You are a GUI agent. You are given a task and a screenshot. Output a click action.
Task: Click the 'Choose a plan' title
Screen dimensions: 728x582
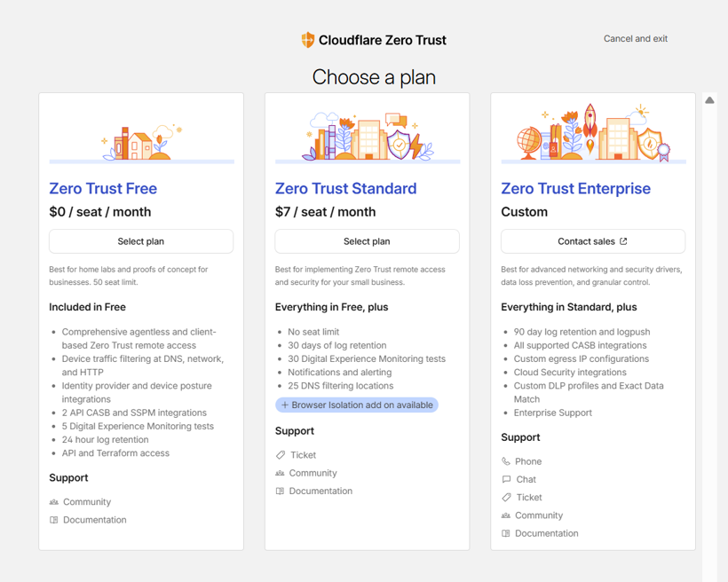click(374, 77)
